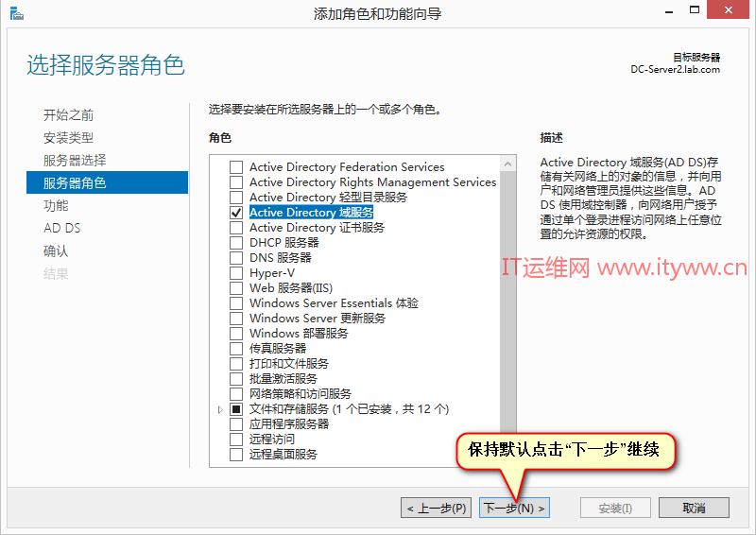Screen dimensions: 756x535
Task: Click the 取消 cancel button
Action: (x=694, y=508)
